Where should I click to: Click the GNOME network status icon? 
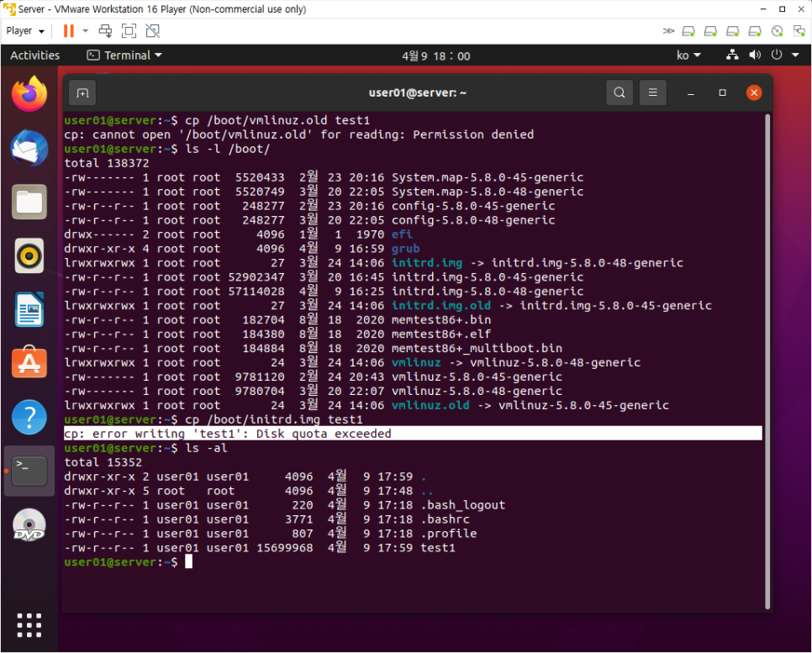click(732, 55)
